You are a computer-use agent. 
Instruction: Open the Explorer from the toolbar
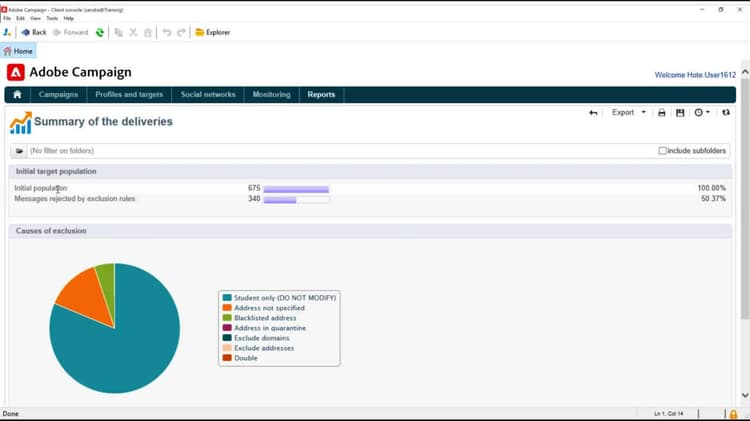pyautogui.click(x=213, y=33)
